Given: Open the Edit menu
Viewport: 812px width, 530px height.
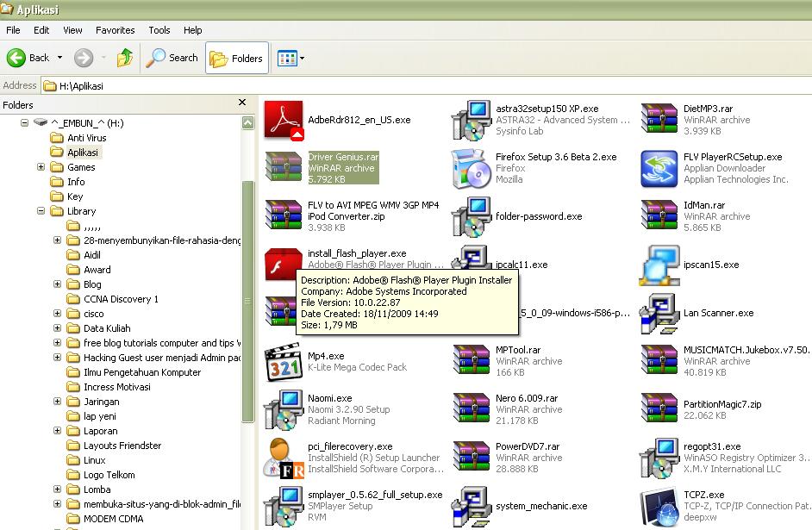Looking at the screenshot, I should [41, 30].
